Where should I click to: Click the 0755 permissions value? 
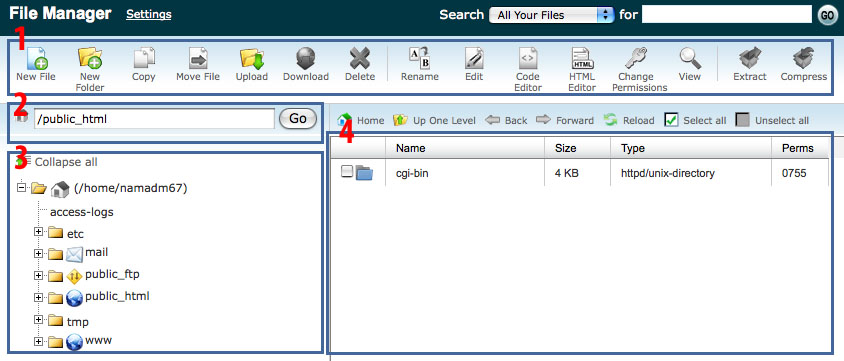click(x=794, y=173)
